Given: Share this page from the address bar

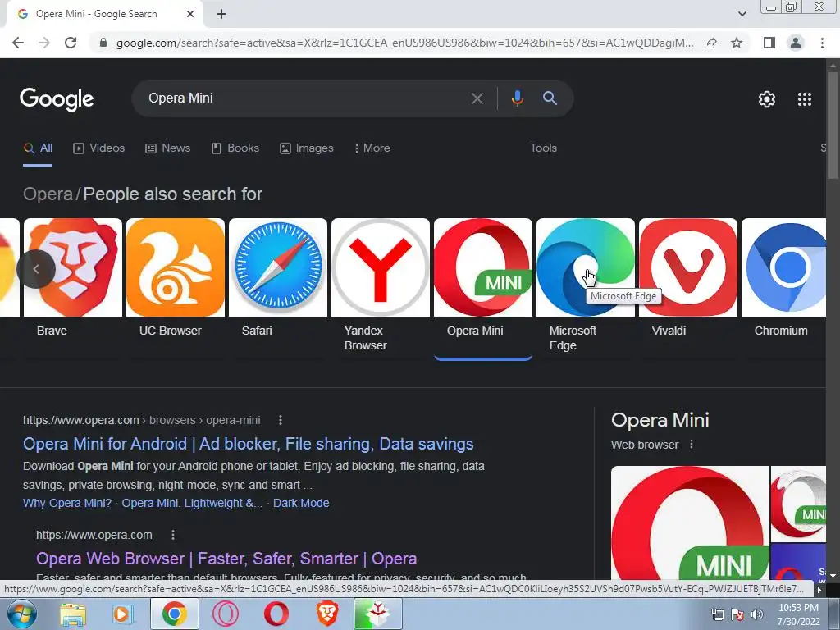Looking at the screenshot, I should [710, 43].
